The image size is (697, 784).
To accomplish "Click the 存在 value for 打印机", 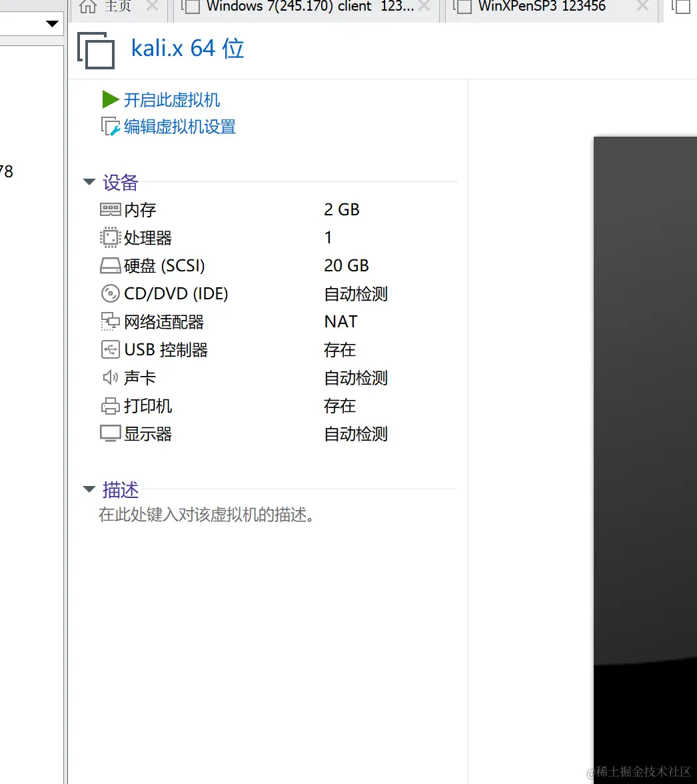I will coord(340,405).
